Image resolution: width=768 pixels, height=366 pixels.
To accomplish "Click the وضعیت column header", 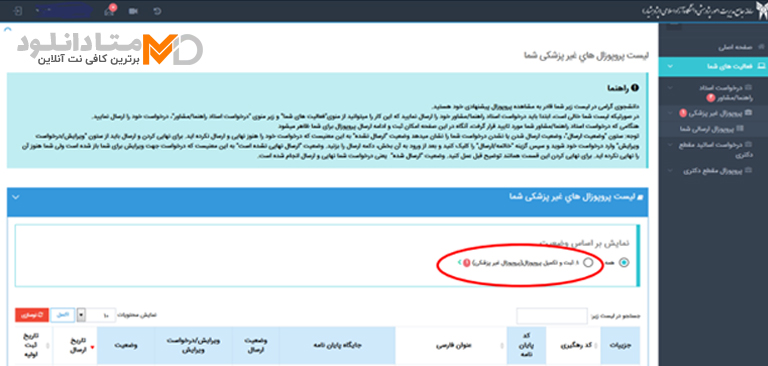I will tap(126, 346).
